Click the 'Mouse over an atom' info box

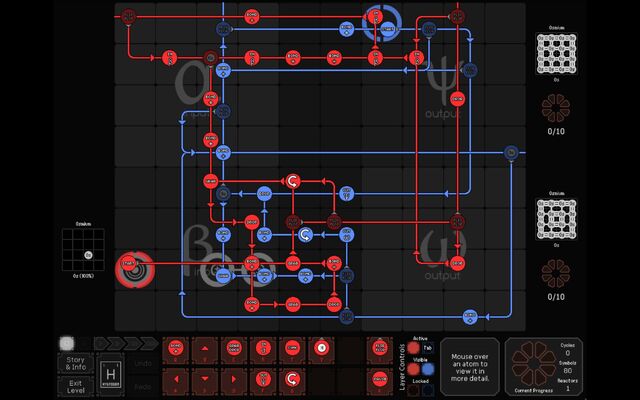pos(470,367)
